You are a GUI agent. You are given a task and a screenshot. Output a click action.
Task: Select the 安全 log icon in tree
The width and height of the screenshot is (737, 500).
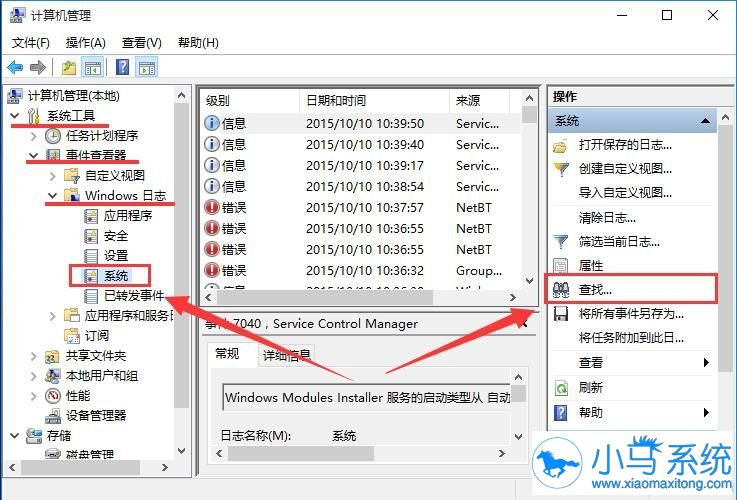coord(91,236)
